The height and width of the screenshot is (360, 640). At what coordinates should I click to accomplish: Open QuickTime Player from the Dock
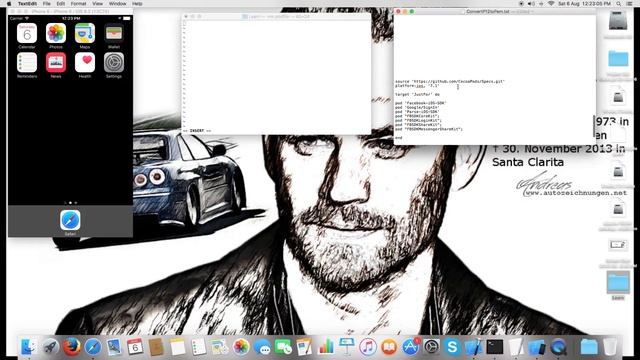(558, 347)
